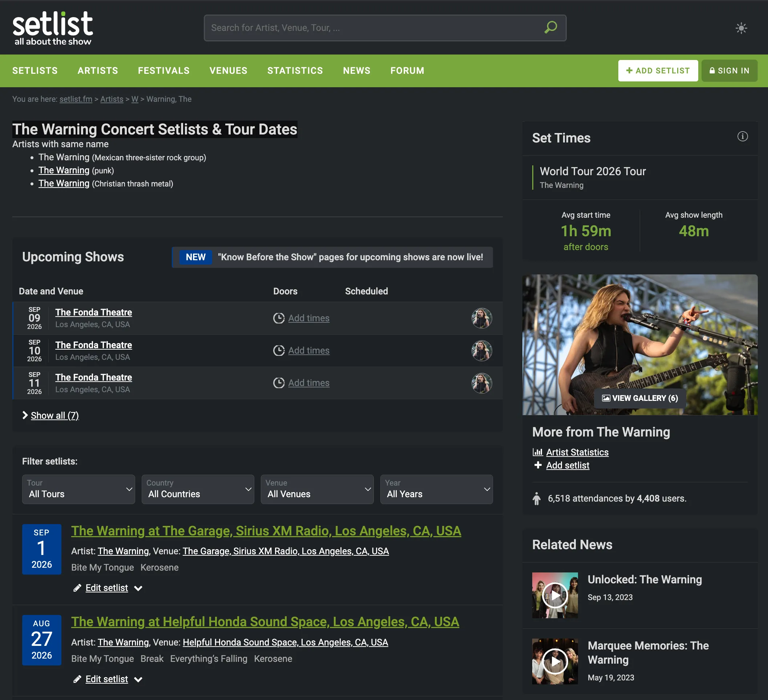The height and width of the screenshot is (700, 768).
Task: Click the Show all (7) link
Action: [x=55, y=415]
